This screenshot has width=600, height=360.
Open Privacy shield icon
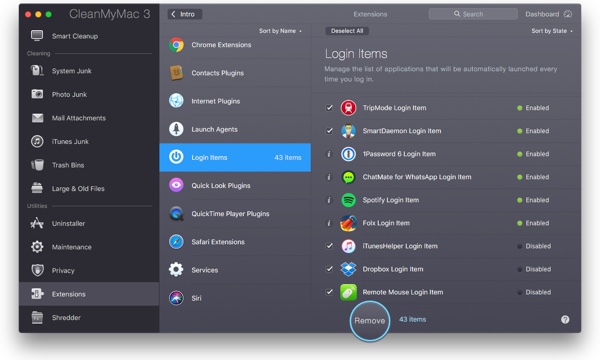tap(37, 270)
